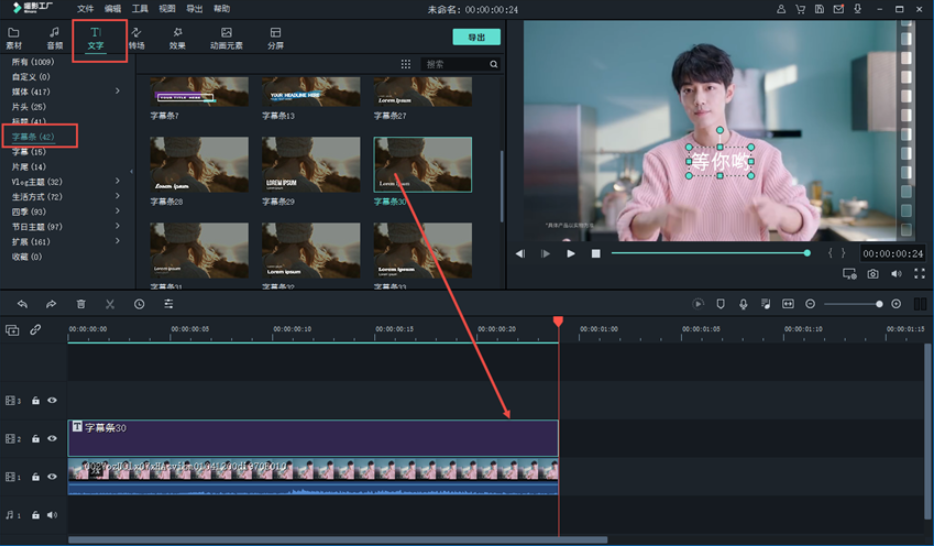
Task: Open the 帮助 menu
Action: 222,9
